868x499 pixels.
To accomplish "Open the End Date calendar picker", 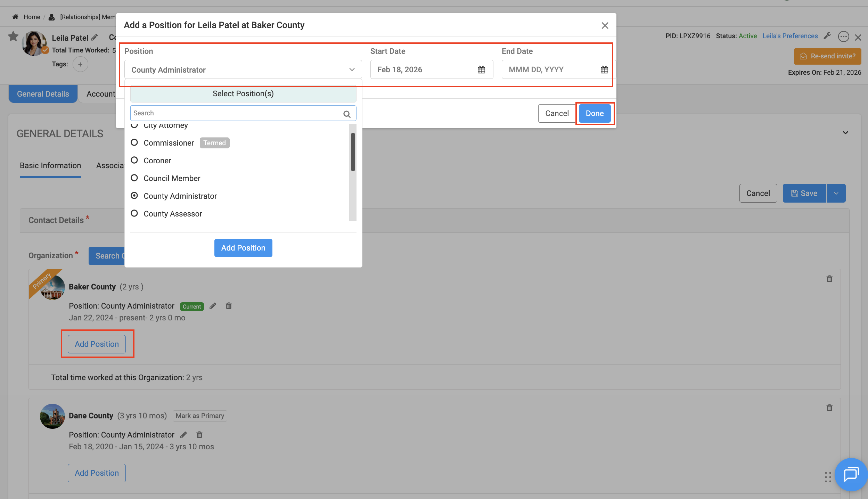I will 604,69.
